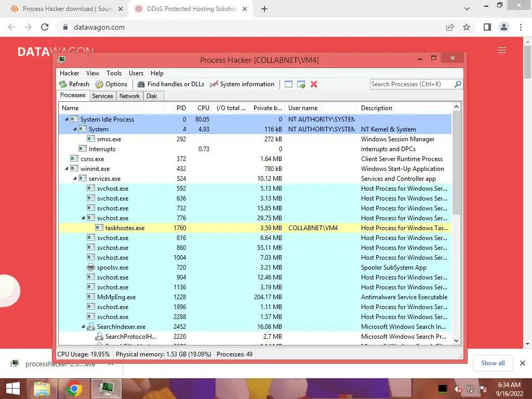Viewport: 532px width, 399px height.
Task: Open the Chrome profile avatar
Action: 504,27
